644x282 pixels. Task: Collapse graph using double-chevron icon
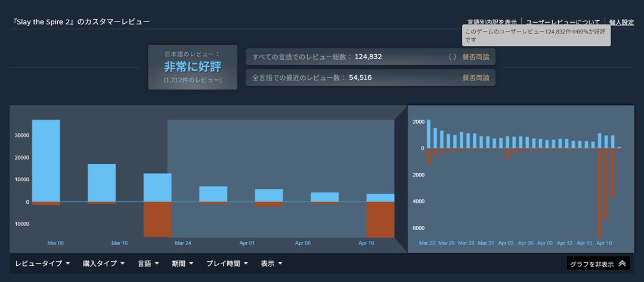pos(622,264)
